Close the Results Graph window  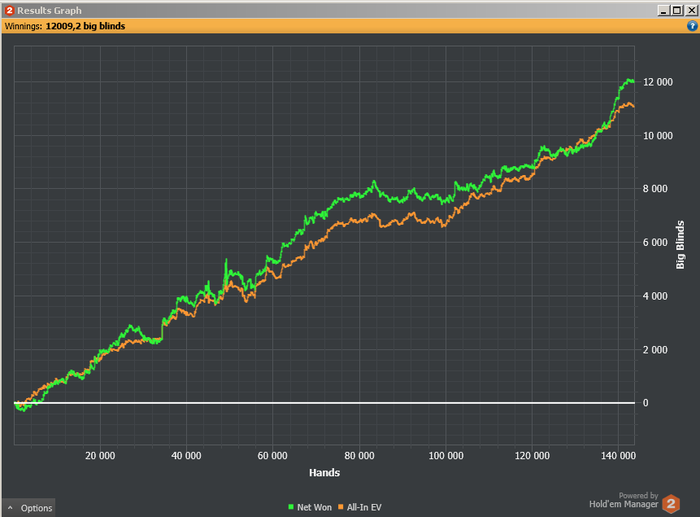(x=691, y=10)
